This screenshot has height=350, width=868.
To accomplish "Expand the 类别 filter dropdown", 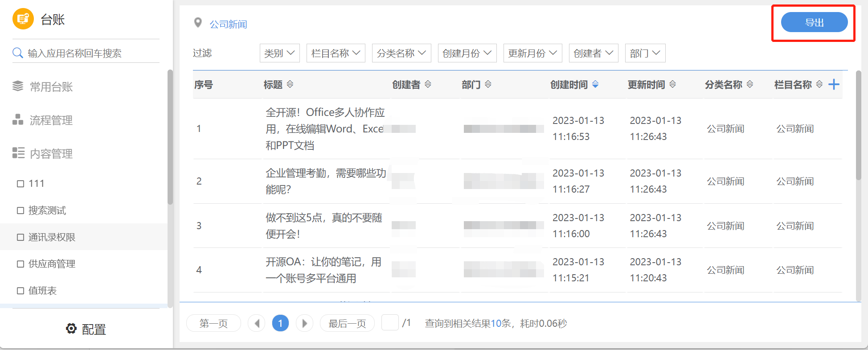I will point(279,53).
